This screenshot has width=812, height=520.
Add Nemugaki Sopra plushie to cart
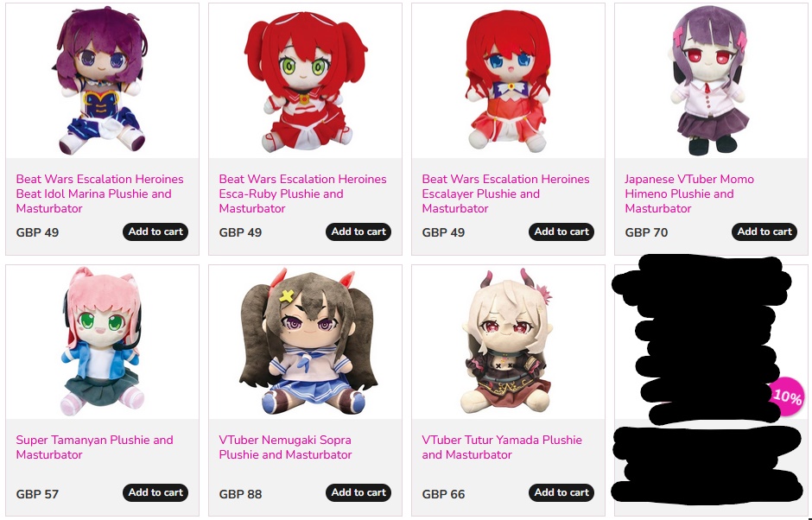pyautogui.click(x=358, y=492)
